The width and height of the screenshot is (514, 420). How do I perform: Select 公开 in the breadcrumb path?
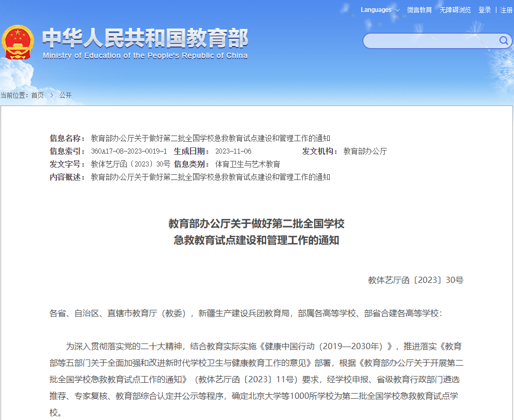click(65, 95)
